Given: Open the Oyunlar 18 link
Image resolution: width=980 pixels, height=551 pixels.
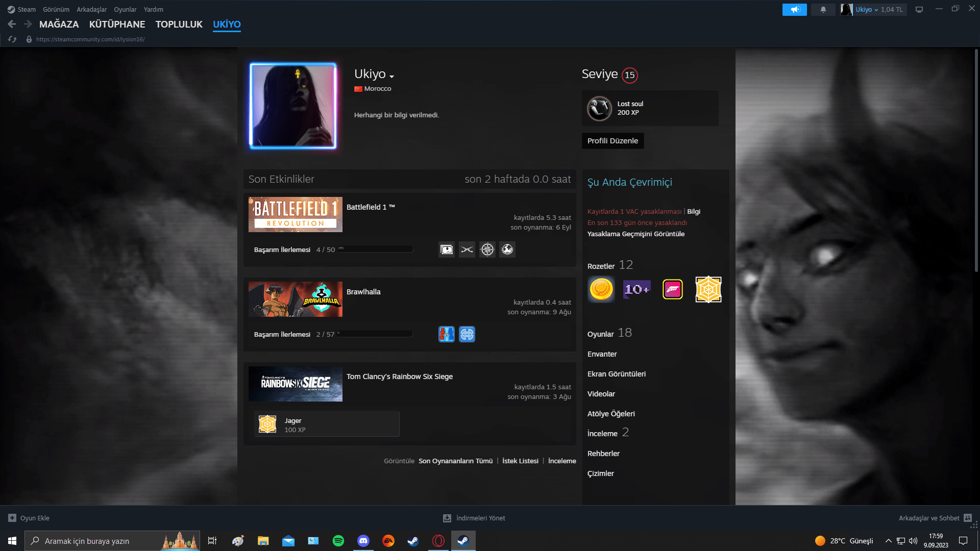Looking at the screenshot, I should coord(609,333).
